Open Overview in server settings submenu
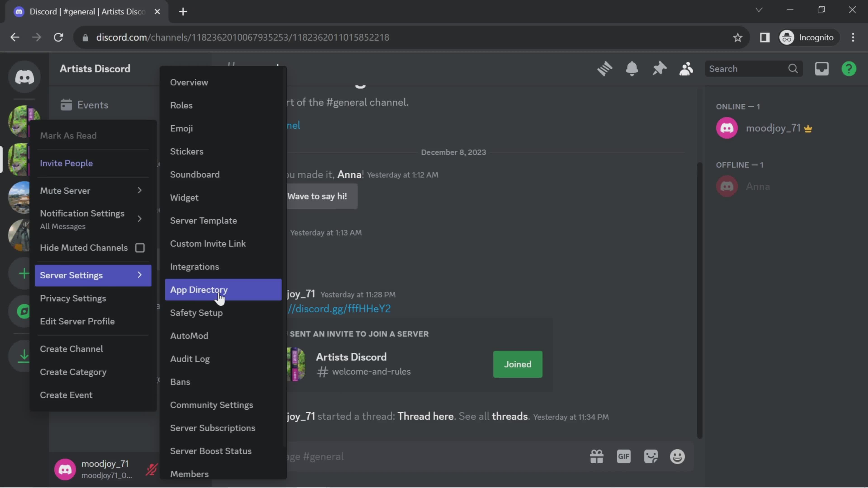The width and height of the screenshot is (868, 488). pos(223,82)
